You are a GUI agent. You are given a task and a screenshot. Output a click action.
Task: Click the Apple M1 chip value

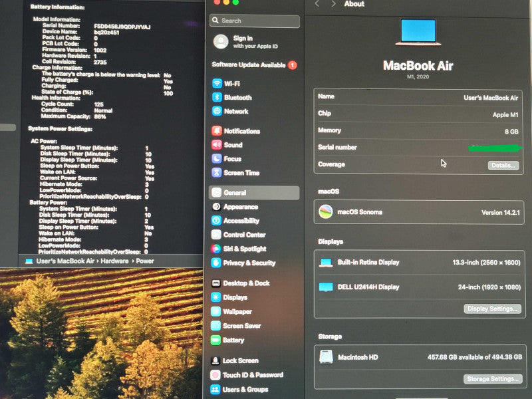point(505,114)
